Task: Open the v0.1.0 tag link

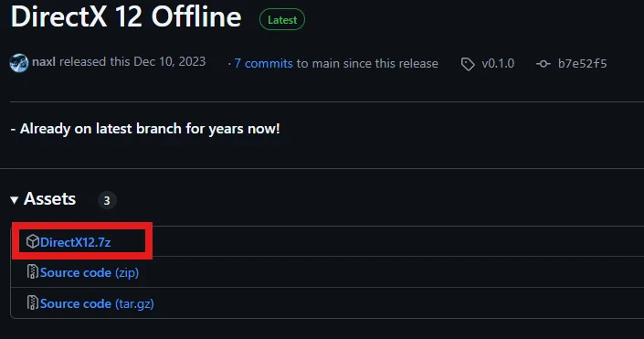Action: (x=498, y=63)
